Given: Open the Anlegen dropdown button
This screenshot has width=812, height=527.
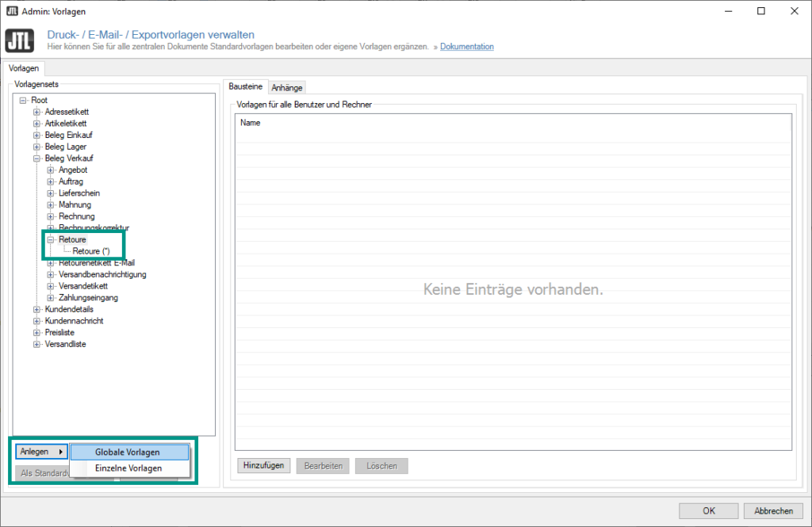Looking at the screenshot, I should click(40, 452).
